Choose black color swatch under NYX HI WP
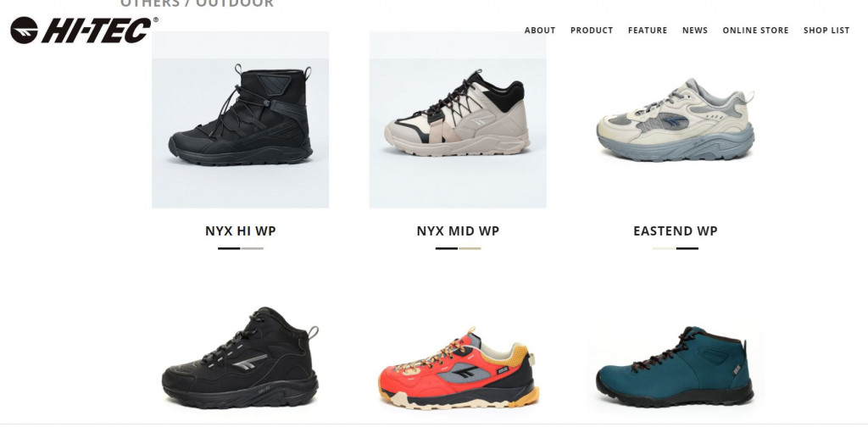The width and height of the screenshot is (868, 427). [x=229, y=248]
